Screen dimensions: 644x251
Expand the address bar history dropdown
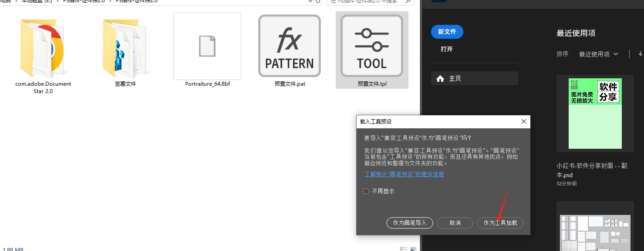[310, 1]
